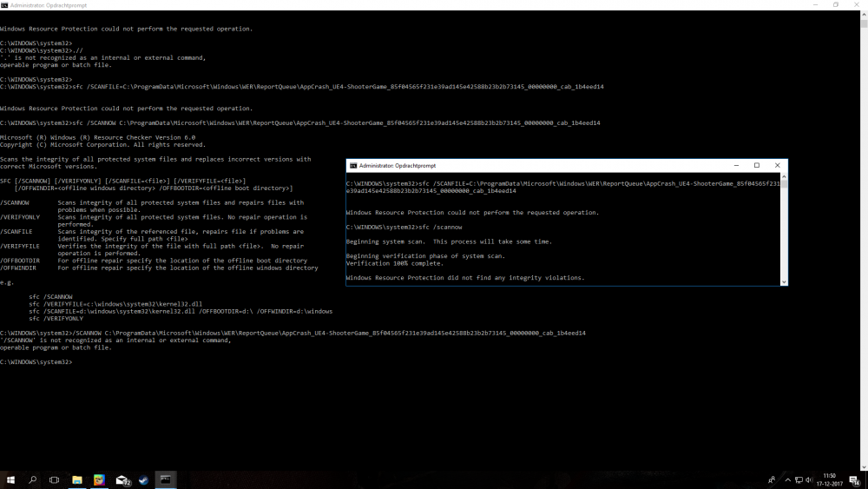Click "'/SCANNOW' is not recognized" error line
The image size is (868, 489).
(115, 340)
